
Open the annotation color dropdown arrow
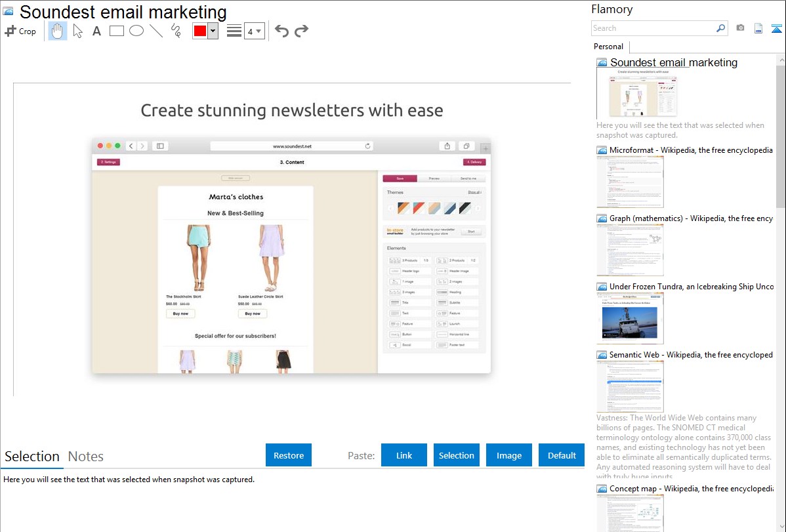[x=213, y=31]
